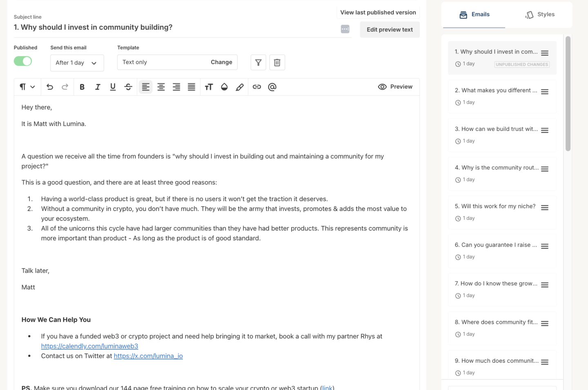
Task: Undo the last edit
Action: click(50, 87)
